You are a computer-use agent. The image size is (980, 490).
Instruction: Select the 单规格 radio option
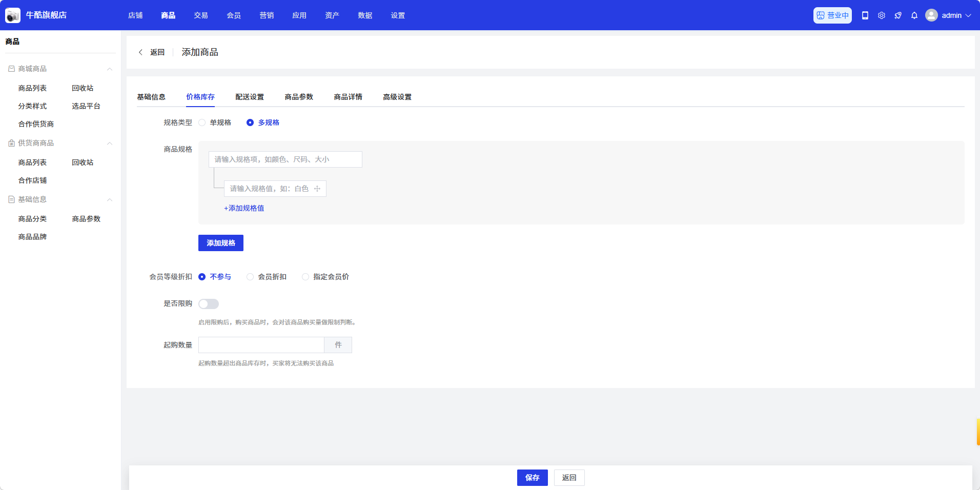pyautogui.click(x=202, y=122)
